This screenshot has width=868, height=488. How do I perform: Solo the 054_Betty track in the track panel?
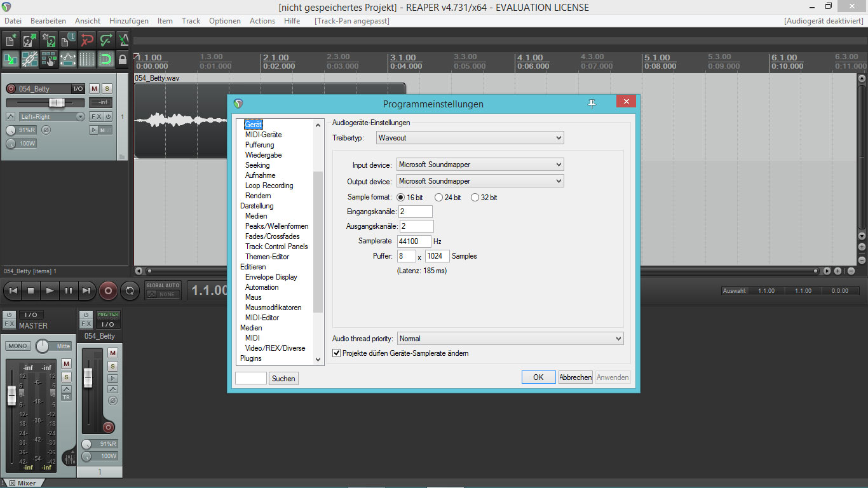[107, 88]
